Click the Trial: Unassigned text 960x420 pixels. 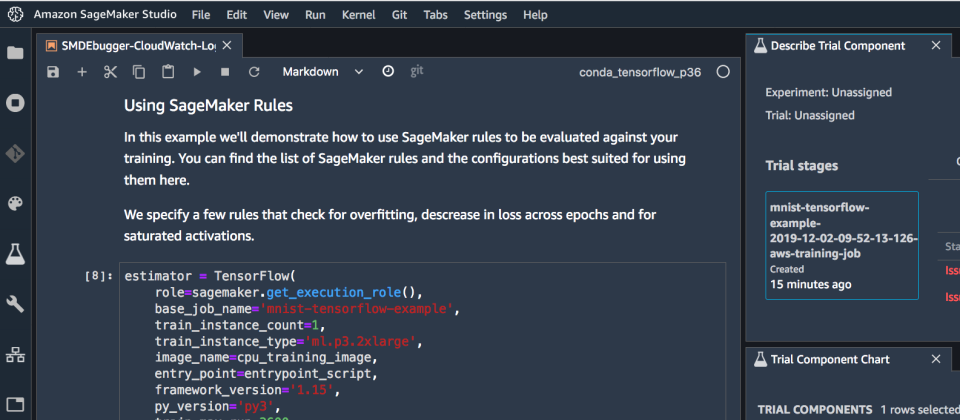810,115
